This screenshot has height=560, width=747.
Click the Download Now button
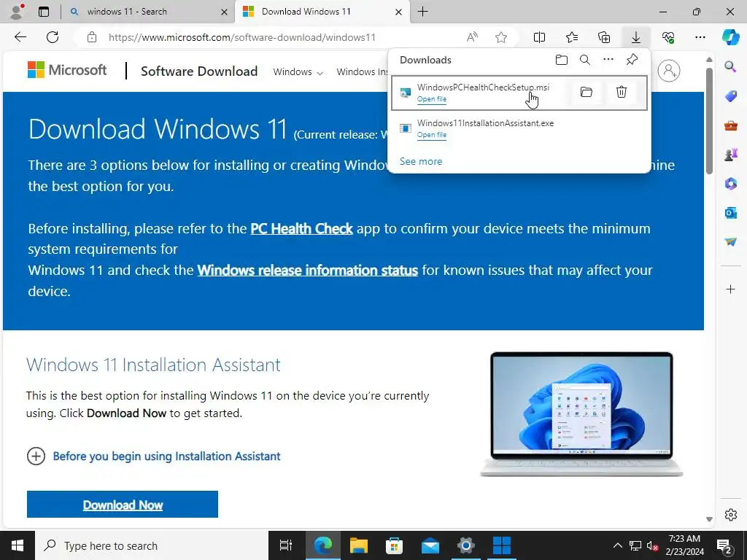tap(123, 505)
